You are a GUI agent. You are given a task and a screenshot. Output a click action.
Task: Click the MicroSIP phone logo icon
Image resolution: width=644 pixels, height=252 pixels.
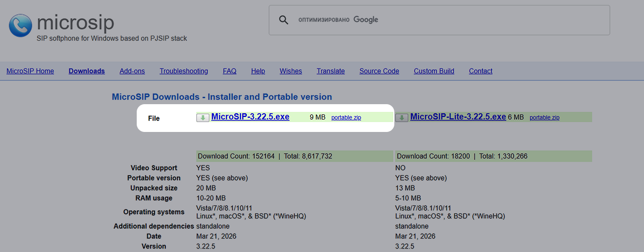pos(20,25)
